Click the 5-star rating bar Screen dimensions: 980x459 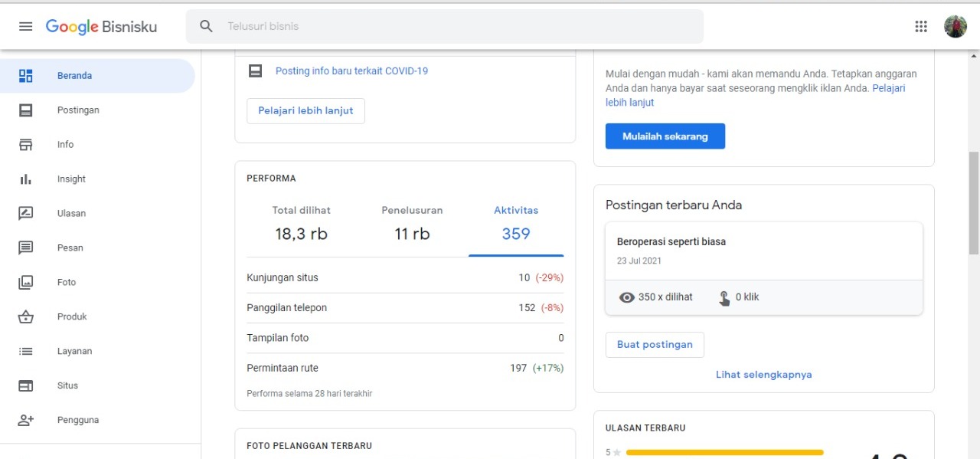pos(724,453)
